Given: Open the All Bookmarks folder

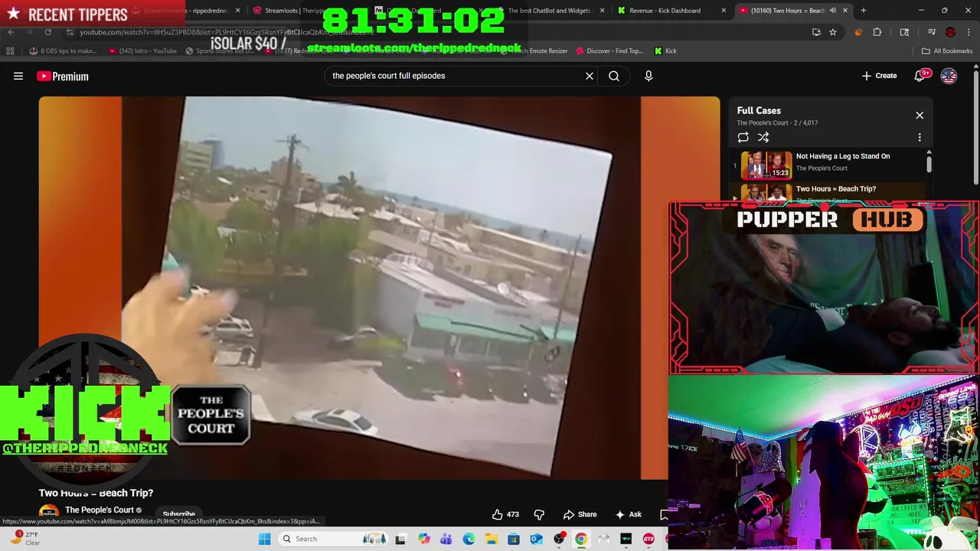Looking at the screenshot, I should [947, 51].
